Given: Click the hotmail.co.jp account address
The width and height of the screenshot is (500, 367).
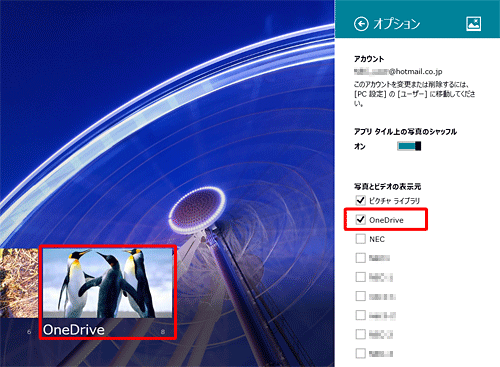Looking at the screenshot, I should click(x=398, y=71).
